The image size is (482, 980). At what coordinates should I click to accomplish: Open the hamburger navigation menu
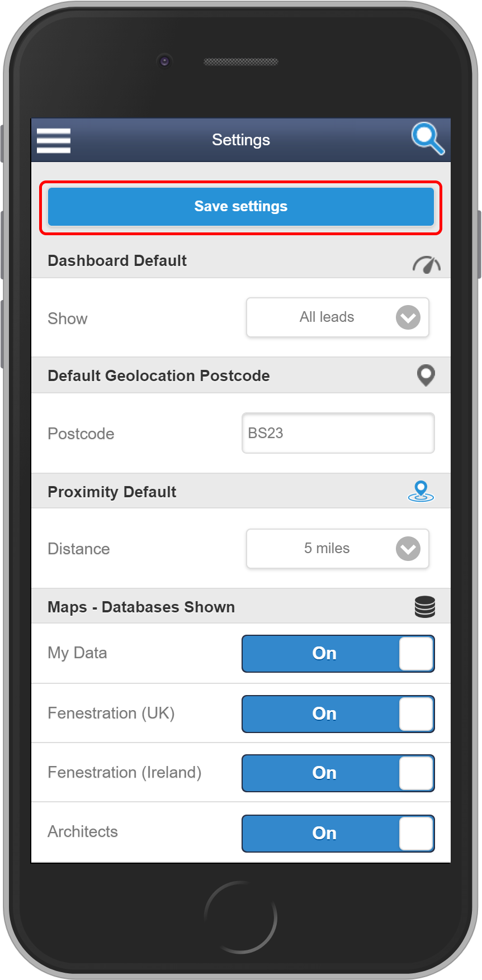coord(53,140)
